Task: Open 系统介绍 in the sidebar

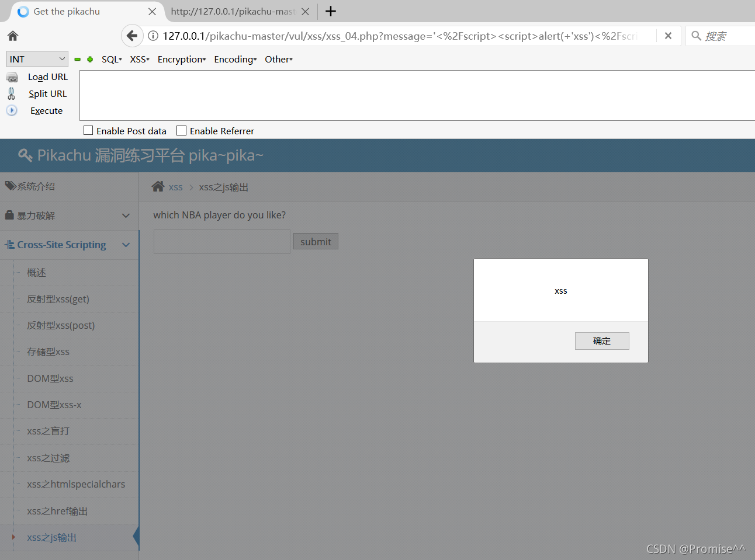Action: 69,187
